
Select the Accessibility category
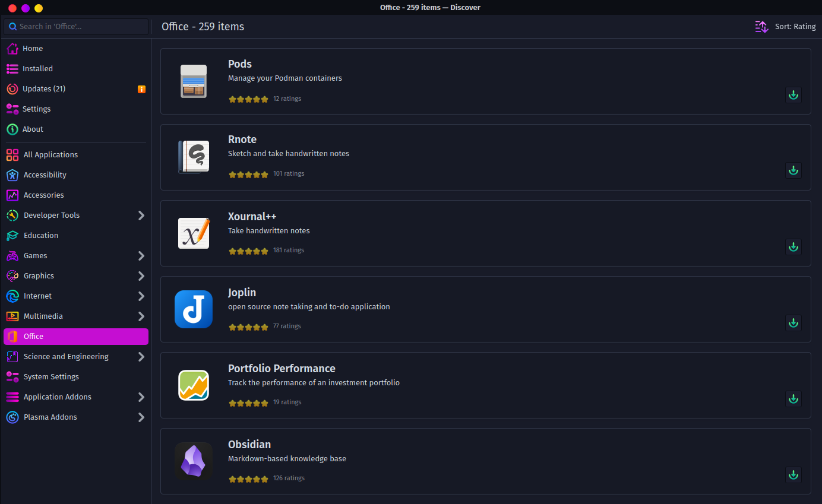coord(76,175)
